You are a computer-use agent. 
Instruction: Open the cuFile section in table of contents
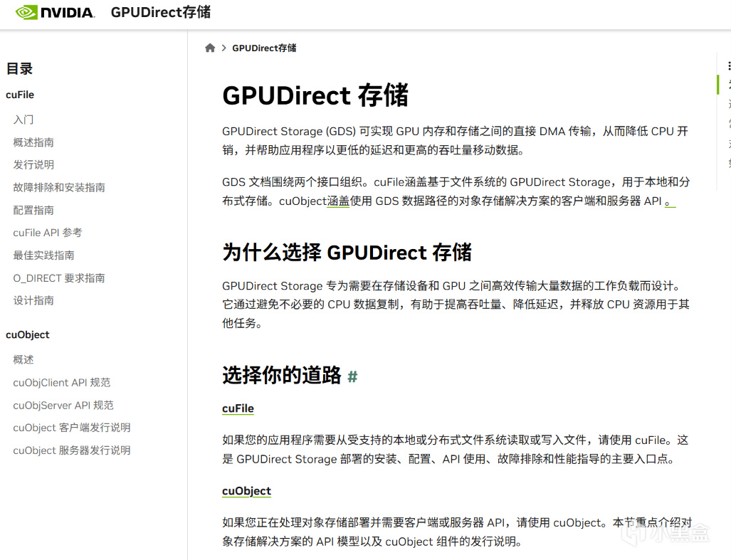(x=20, y=95)
